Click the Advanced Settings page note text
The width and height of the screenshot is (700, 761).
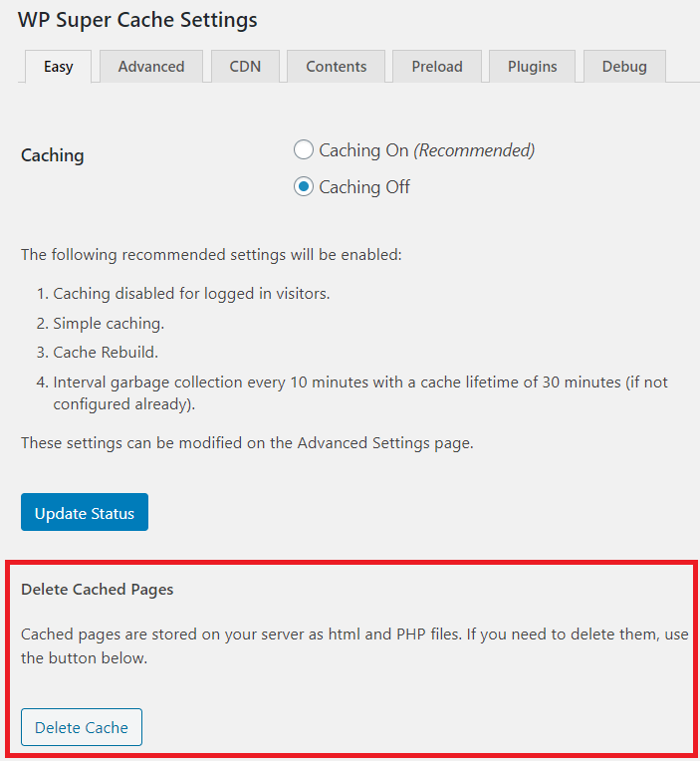[247, 443]
